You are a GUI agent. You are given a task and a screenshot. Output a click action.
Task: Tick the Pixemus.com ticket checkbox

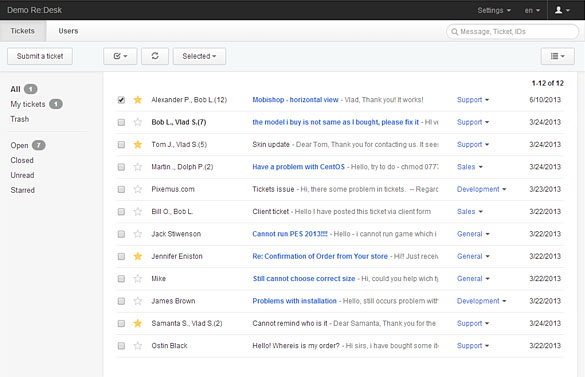coord(121,189)
